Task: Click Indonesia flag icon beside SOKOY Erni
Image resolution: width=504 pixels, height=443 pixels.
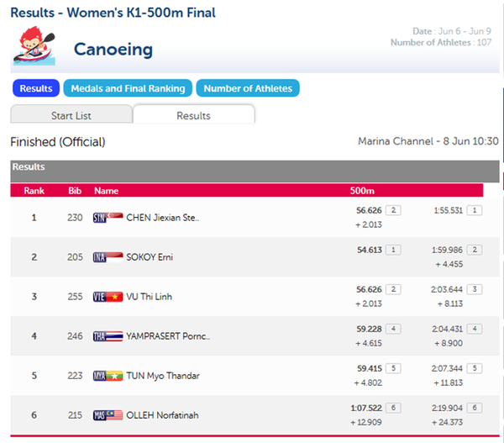Action: [108, 257]
